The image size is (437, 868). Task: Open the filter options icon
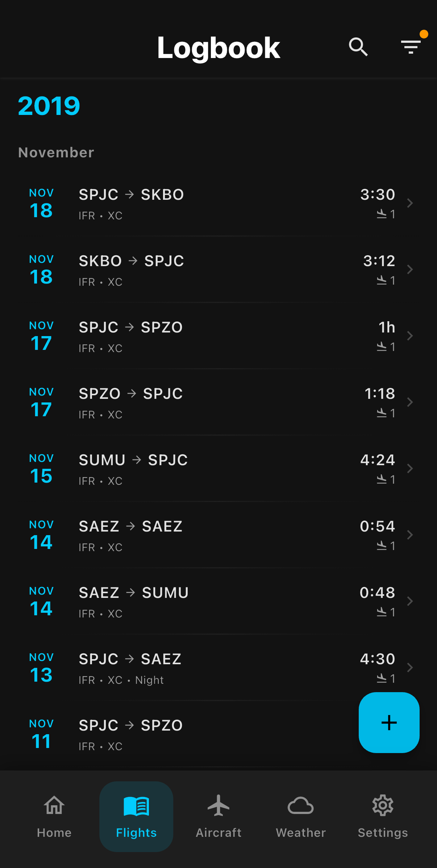[411, 47]
